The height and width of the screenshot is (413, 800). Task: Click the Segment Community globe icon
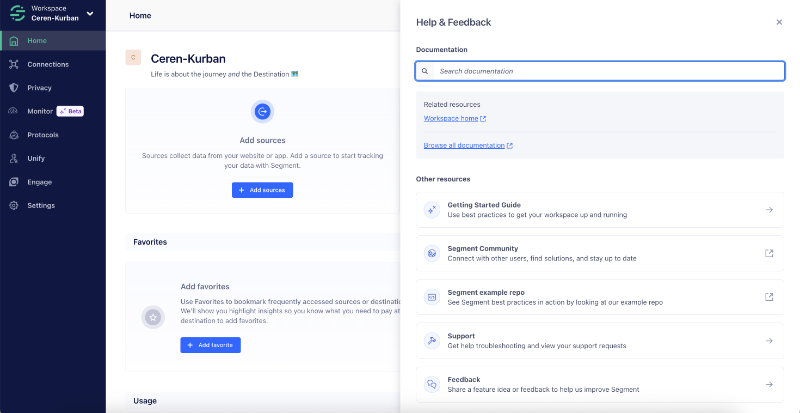click(x=432, y=253)
